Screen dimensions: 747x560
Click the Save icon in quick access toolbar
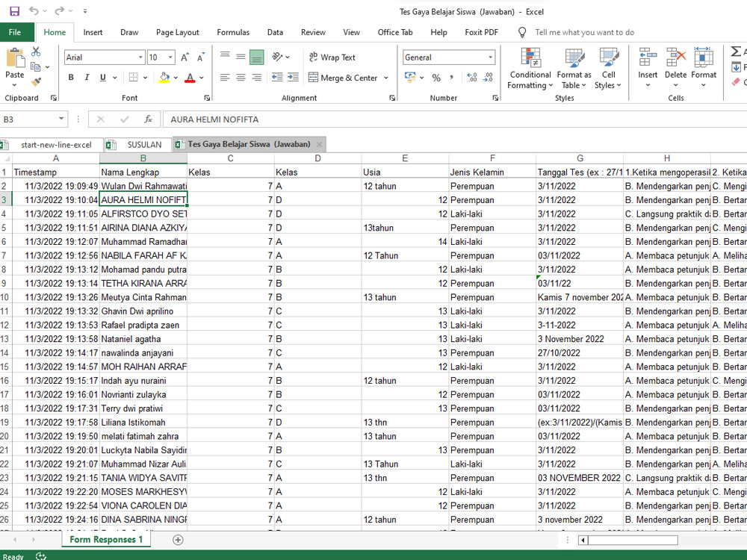[x=15, y=11]
